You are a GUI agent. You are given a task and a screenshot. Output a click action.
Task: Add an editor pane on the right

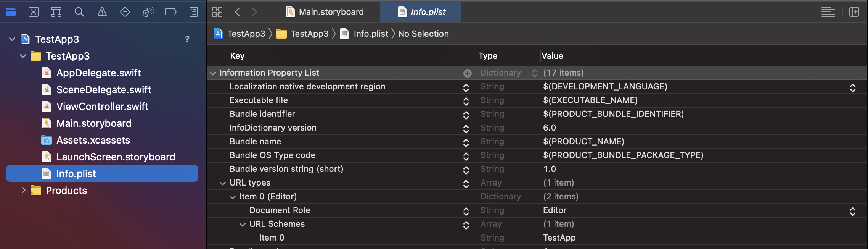pyautogui.click(x=854, y=12)
